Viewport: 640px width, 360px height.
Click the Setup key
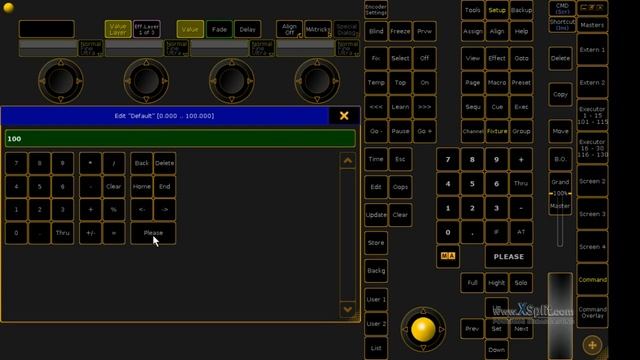coord(497,10)
